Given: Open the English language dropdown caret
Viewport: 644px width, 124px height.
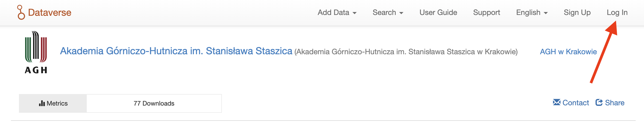Looking at the screenshot, I should click(x=546, y=13).
